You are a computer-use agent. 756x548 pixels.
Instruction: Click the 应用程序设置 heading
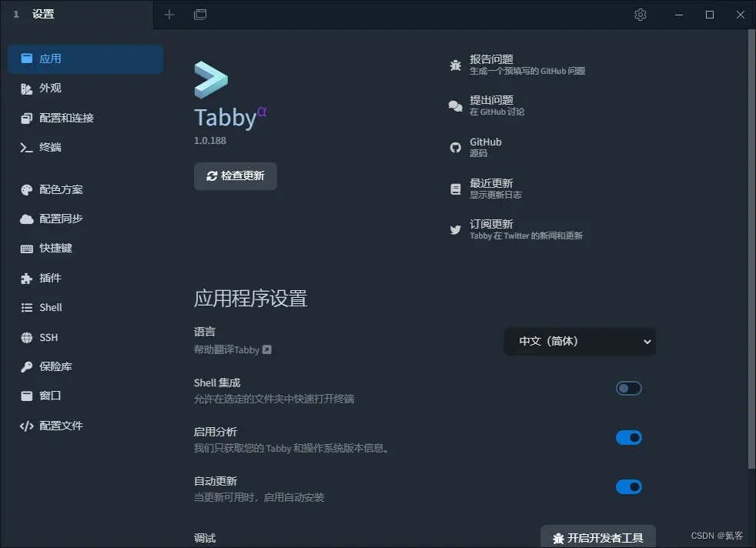coord(250,299)
